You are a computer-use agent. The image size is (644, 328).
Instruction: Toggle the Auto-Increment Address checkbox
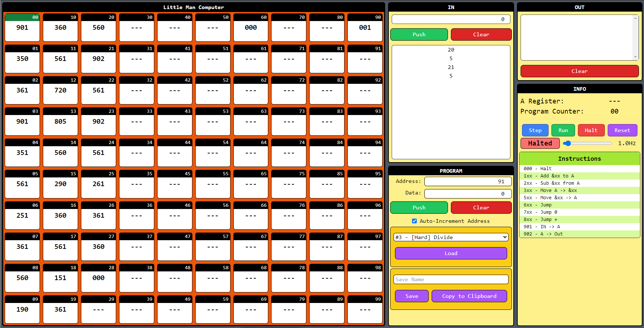[414, 221]
